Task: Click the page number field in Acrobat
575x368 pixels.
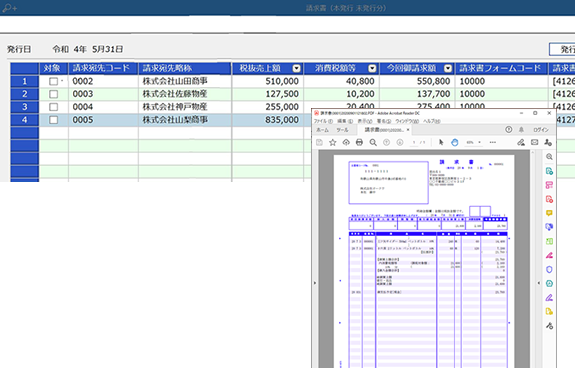Action: pyautogui.click(x=414, y=142)
